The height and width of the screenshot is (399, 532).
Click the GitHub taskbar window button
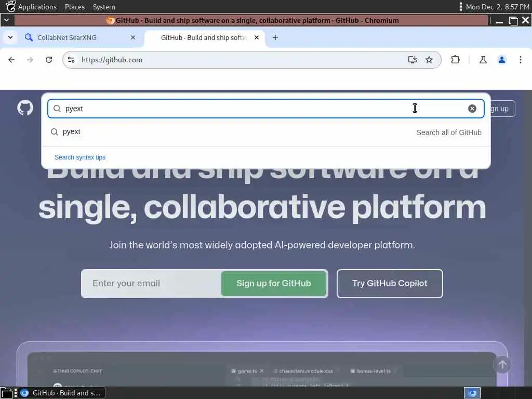click(x=62, y=393)
